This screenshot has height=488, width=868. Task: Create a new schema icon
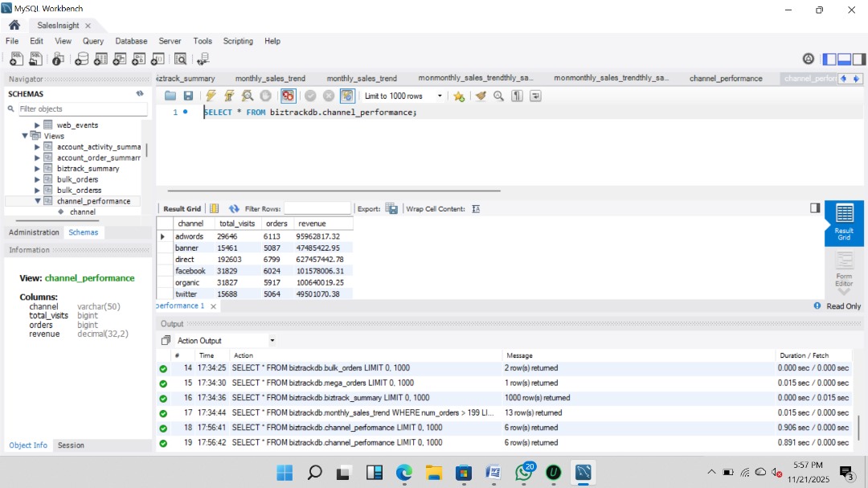click(82, 59)
